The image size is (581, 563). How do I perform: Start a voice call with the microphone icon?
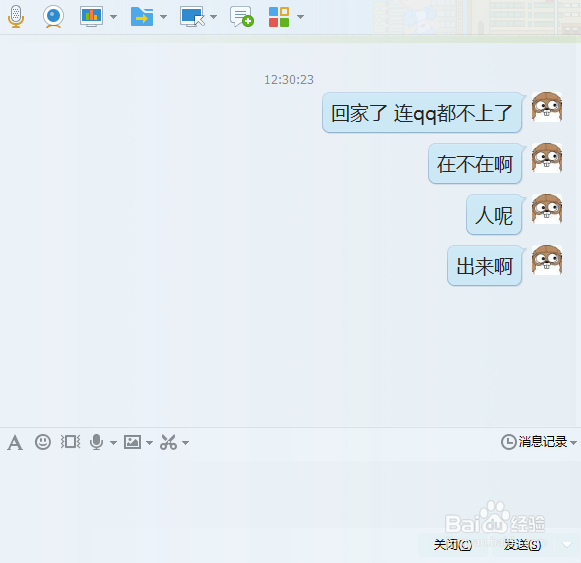16,17
